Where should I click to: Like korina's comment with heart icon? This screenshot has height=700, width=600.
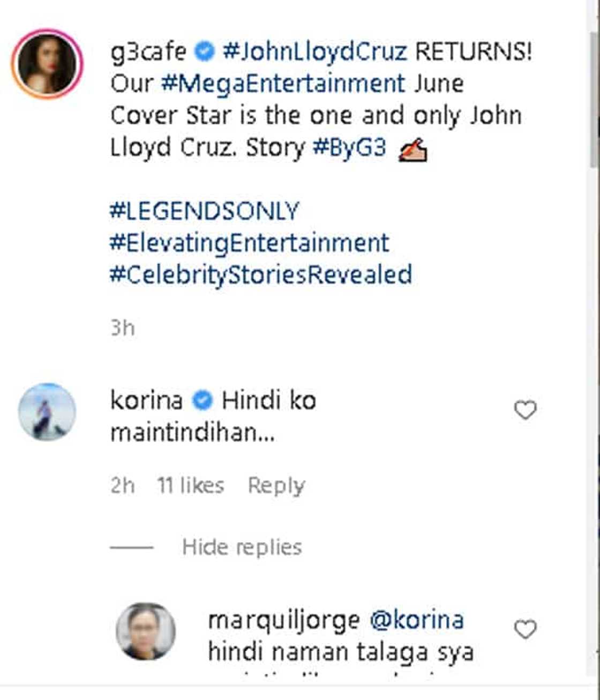tap(525, 410)
